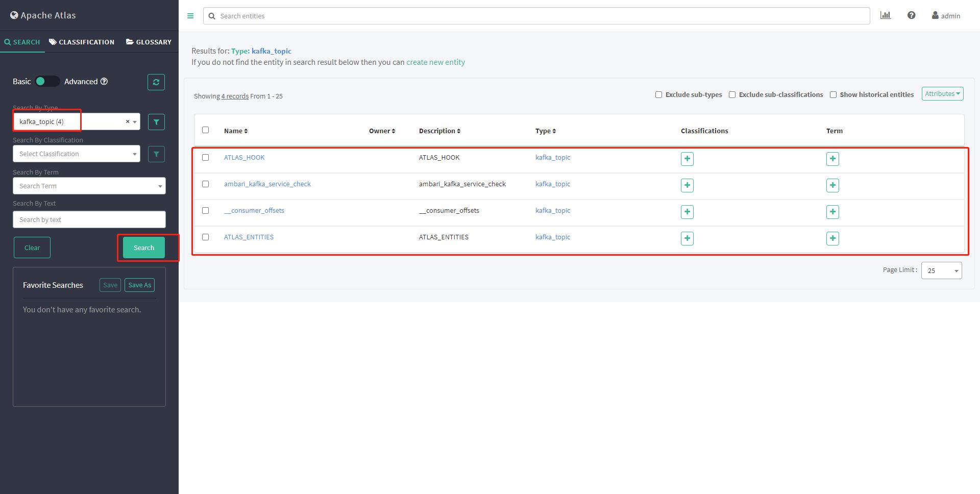Open the admin user menu
Screen dimensions: 980x494
pyautogui.click(x=946, y=16)
